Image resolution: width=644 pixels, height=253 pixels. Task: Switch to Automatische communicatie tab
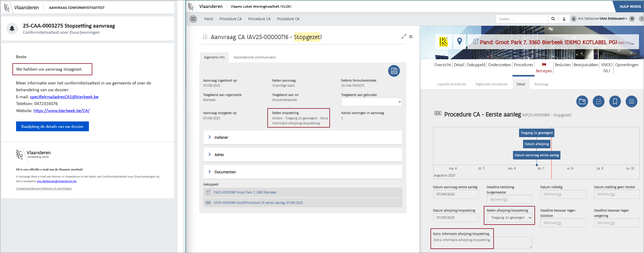[254, 57]
